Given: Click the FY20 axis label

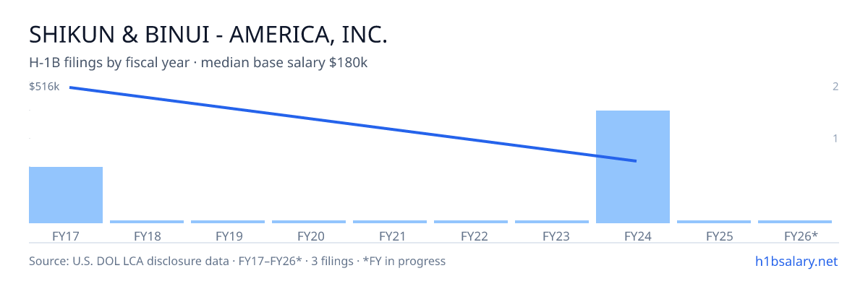Looking at the screenshot, I should [x=309, y=236].
